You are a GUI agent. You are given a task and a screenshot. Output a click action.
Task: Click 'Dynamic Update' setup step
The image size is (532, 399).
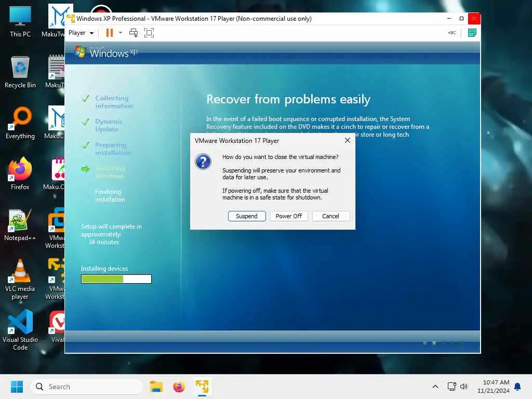coord(109,125)
